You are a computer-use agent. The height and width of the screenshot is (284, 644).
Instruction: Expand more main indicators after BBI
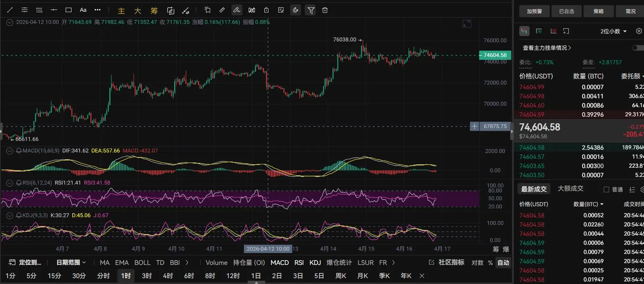pyautogui.click(x=187, y=262)
